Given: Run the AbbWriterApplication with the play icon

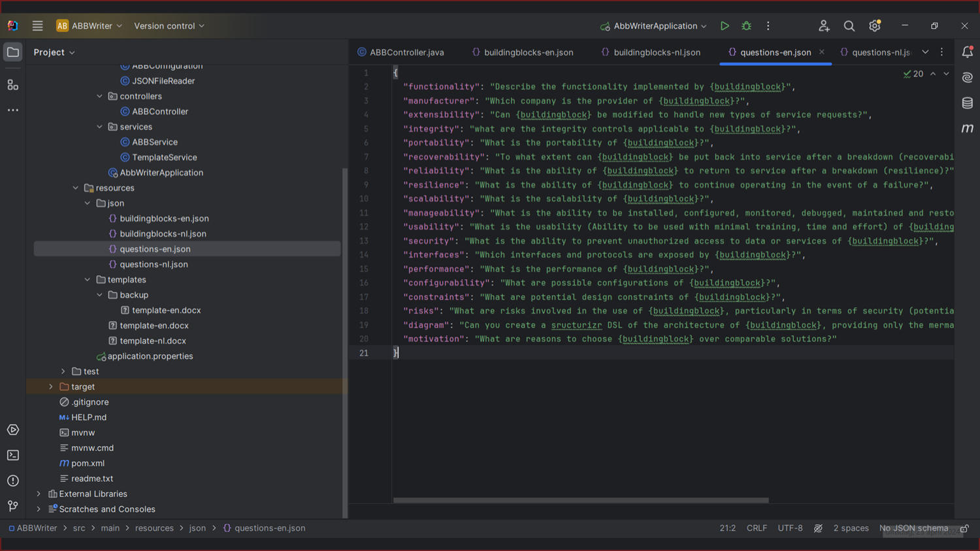Looking at the screenshot, I should click(x=725, y=26).
